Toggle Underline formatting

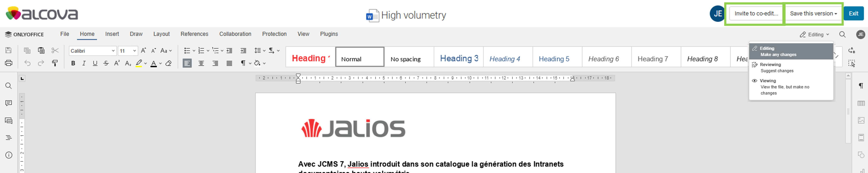click(95, 63)
